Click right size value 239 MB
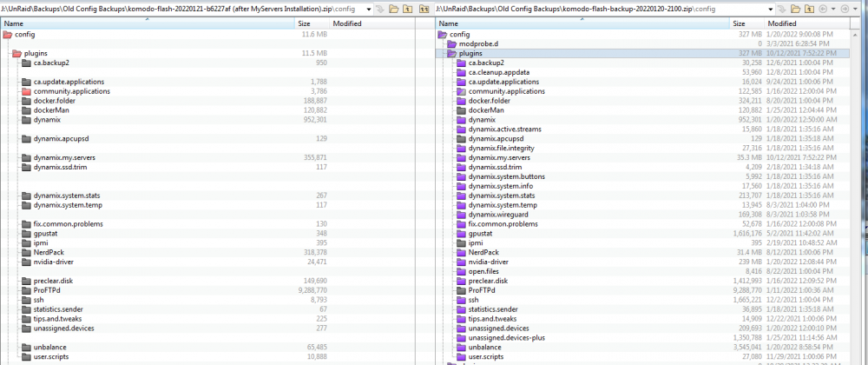The height and width of the screenshot is (365, 868). pyautogui.click(x=751, y=262)
